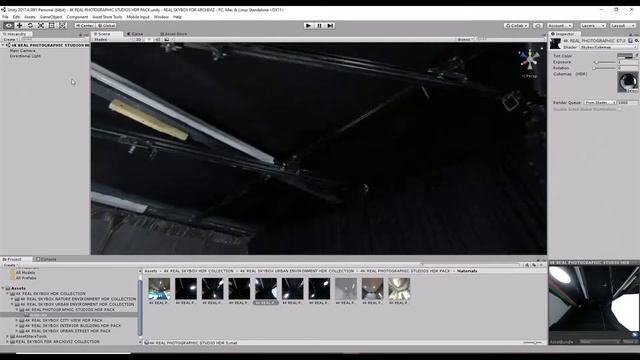Open the Inspector help book icon

631,41
